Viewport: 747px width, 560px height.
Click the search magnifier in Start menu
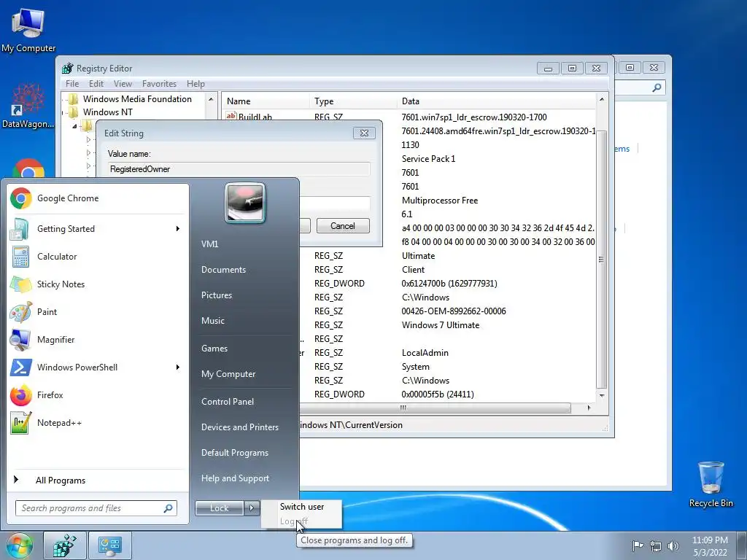169,508
